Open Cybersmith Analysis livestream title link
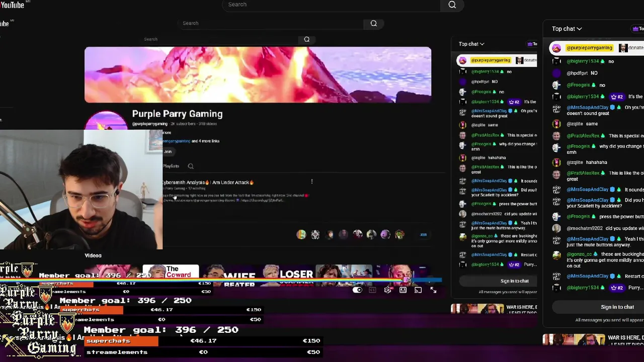644x362 pixels. click(208, 183)
